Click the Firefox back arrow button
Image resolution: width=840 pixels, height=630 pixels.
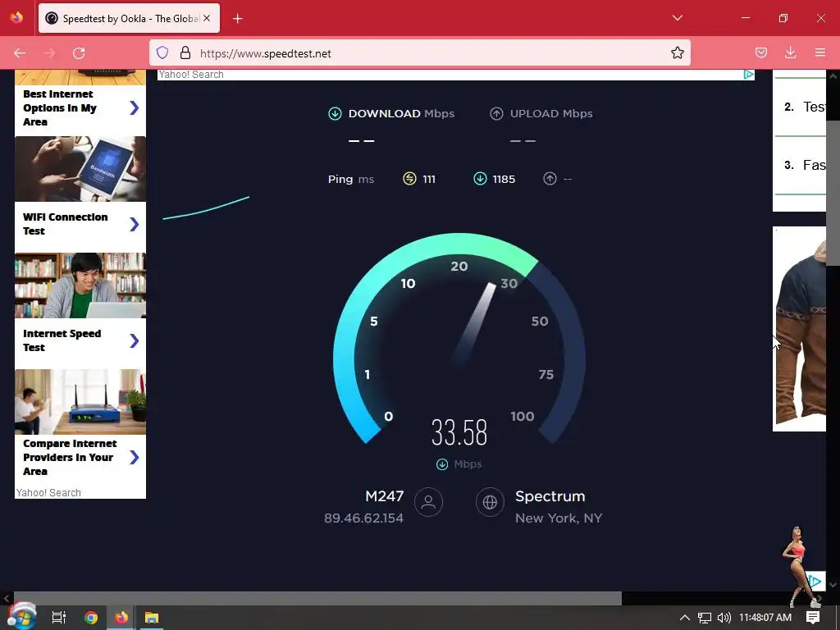coord(20,53)
